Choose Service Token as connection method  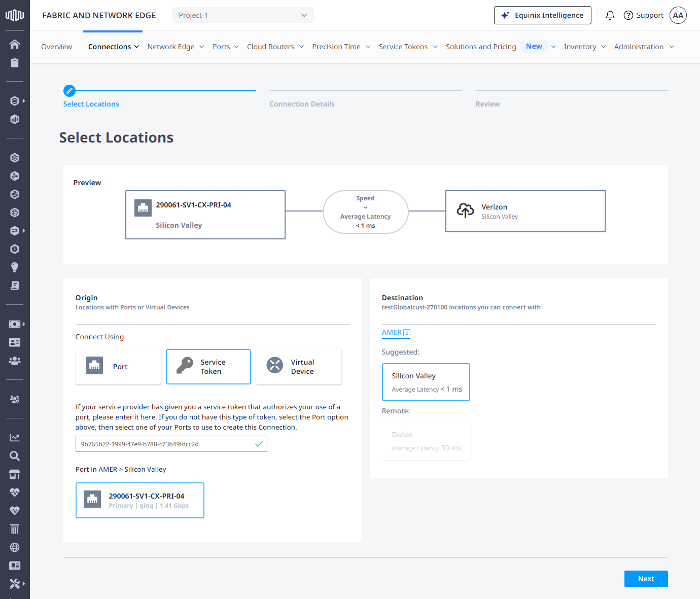coord(208,366)
